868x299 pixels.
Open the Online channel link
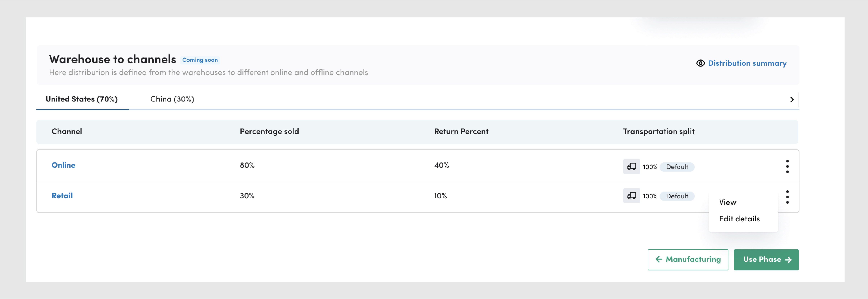(x=63, y=165)
